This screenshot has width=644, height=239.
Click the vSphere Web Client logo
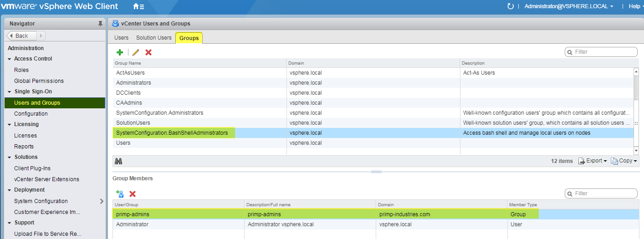pos(59,6)
